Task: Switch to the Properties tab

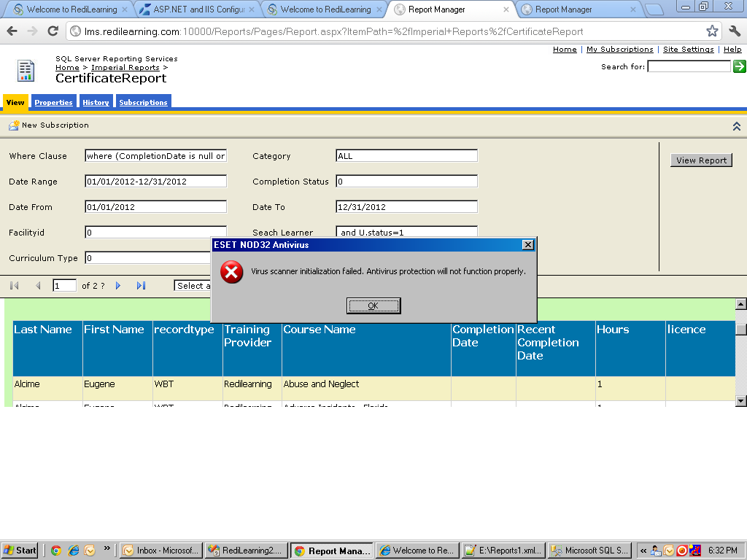Action: pyautogui.click(x=53, y=103)
